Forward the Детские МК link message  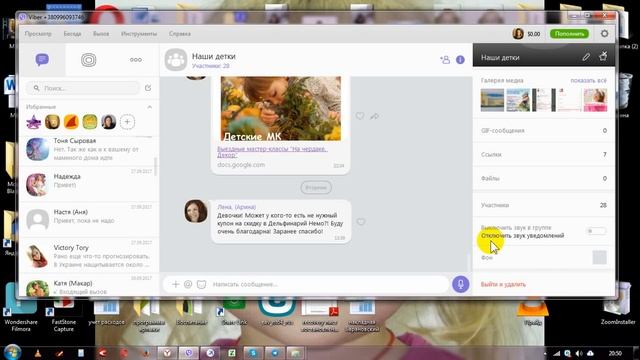tap(374, 116)
